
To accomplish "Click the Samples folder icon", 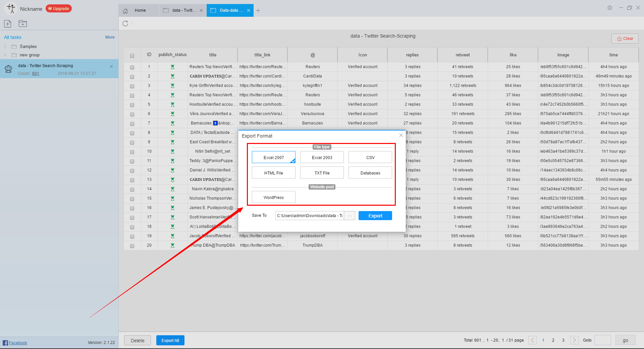I will (x=14, y=46).
